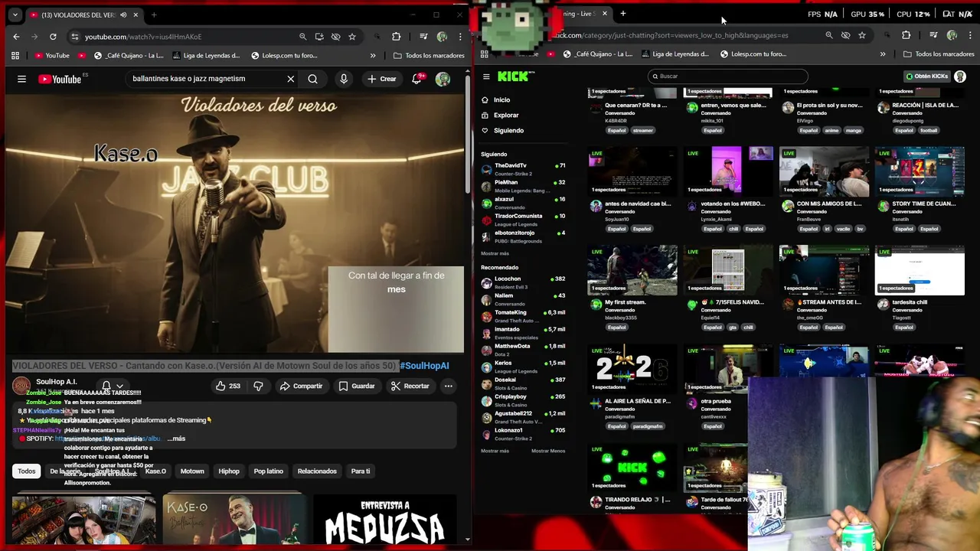Expand Siguiendo list with Mostrar más
Viewport: 980px width, 551px height.
[495, 253]
